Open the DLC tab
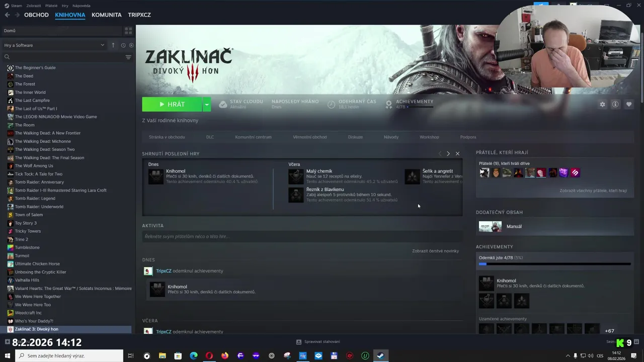Image resolution: width=644 pixels, height=362 pixels. tap(210, 137)
